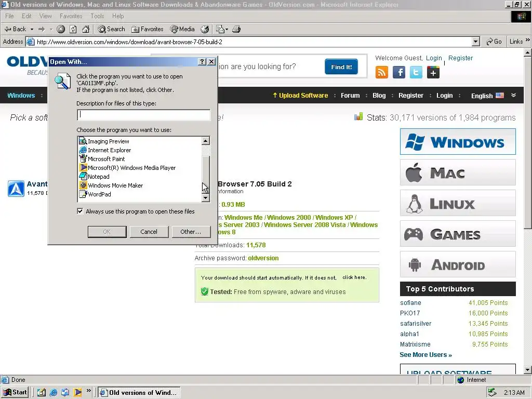Click the Twitter icon

pos(416,72)
